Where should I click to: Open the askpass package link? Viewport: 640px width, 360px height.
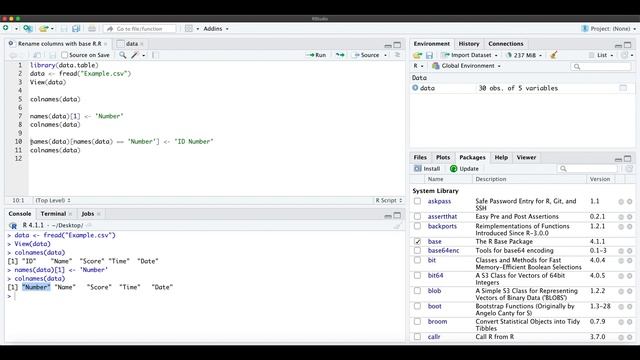tap(439, 201)
